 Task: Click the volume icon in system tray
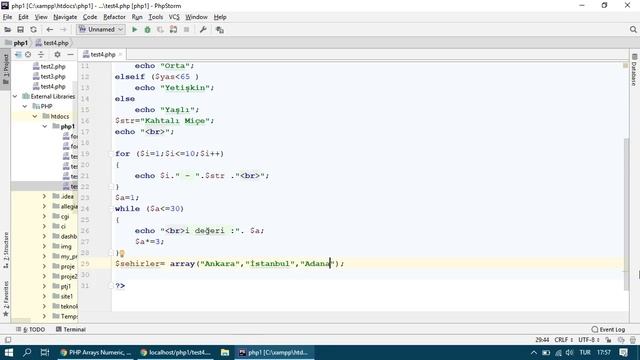pyautogui.click(x=570, y=353)
